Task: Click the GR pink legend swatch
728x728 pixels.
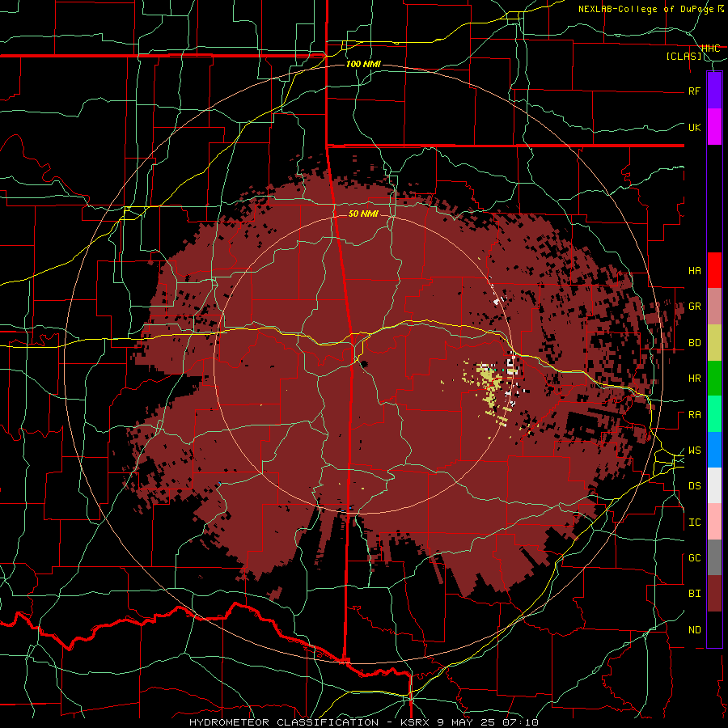Action: tap(714, 307)
